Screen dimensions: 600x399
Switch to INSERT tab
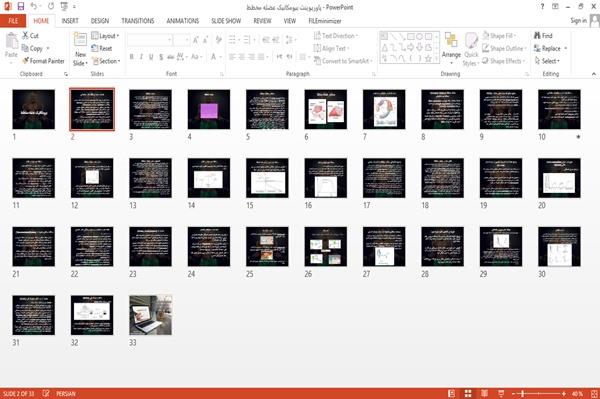[70, 21]
